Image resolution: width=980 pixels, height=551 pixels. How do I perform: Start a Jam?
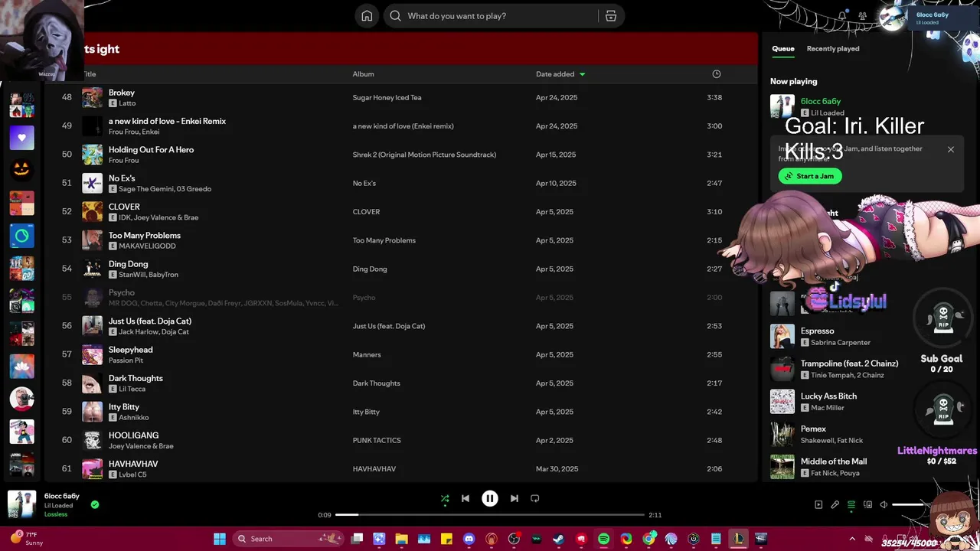click(x=810, y=176)
